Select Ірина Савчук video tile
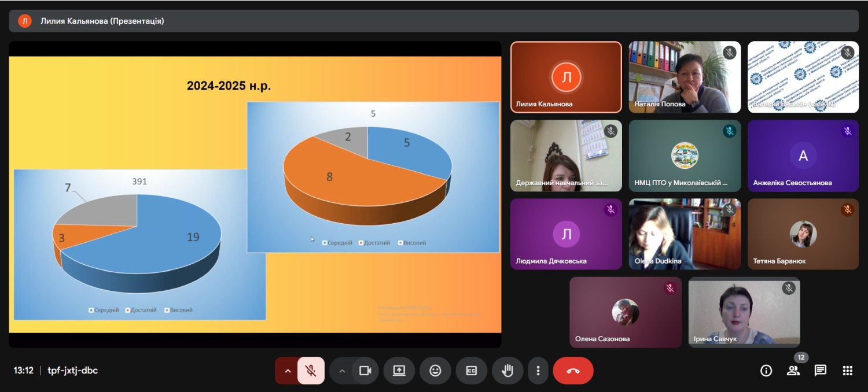This screenshot has height=392, width=868. click(744, 312)
